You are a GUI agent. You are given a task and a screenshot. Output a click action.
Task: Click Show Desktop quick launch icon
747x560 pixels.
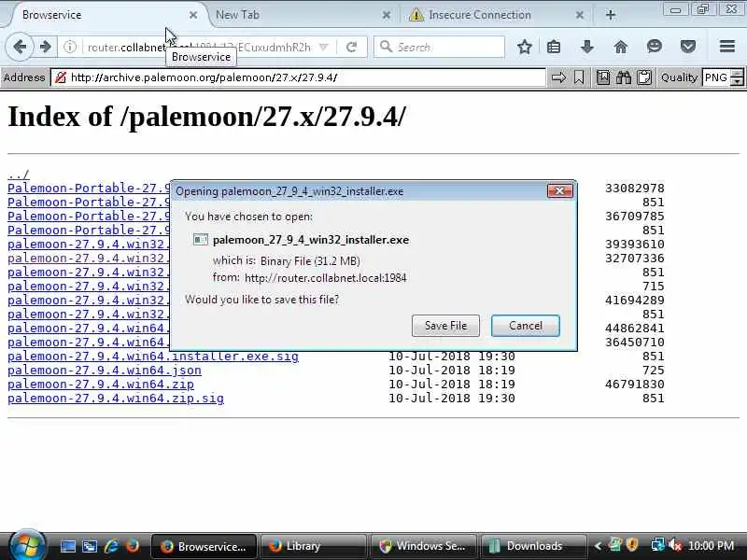(x=67, y=546)
